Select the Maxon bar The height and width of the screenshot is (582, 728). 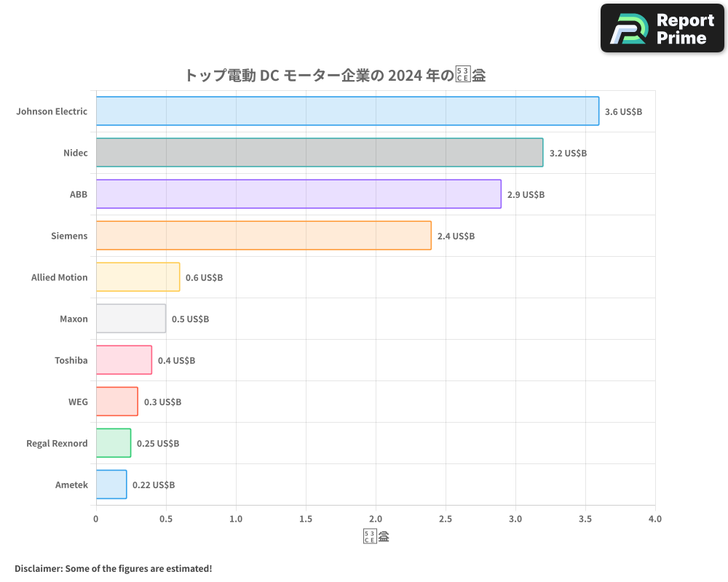click(130, 319)
